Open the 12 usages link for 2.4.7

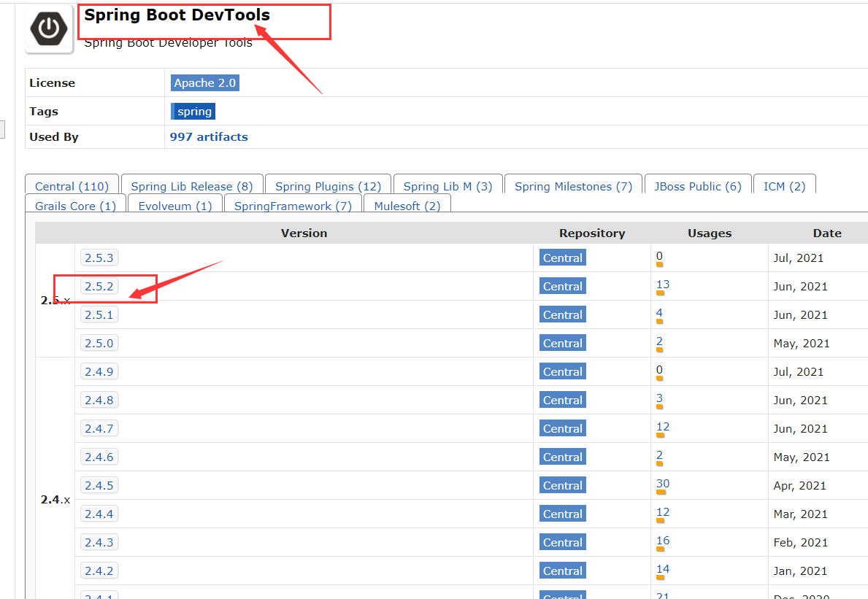point(663,426)
